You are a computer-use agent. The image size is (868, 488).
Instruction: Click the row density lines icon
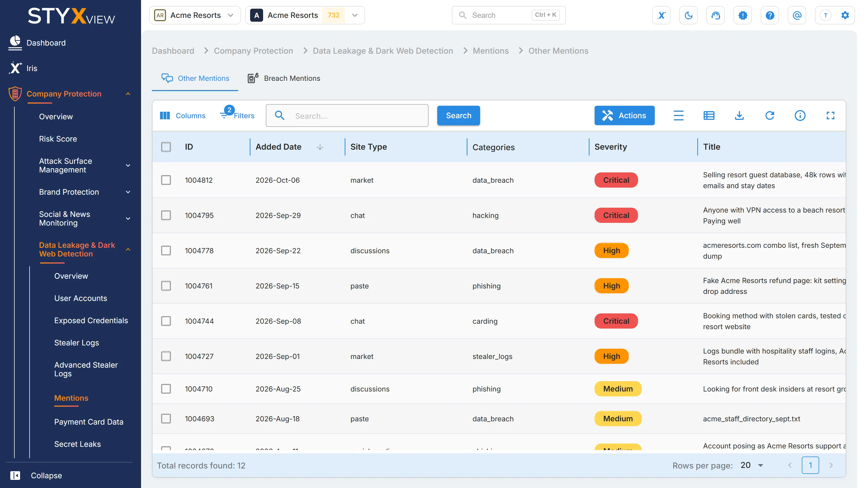[678, 115]
